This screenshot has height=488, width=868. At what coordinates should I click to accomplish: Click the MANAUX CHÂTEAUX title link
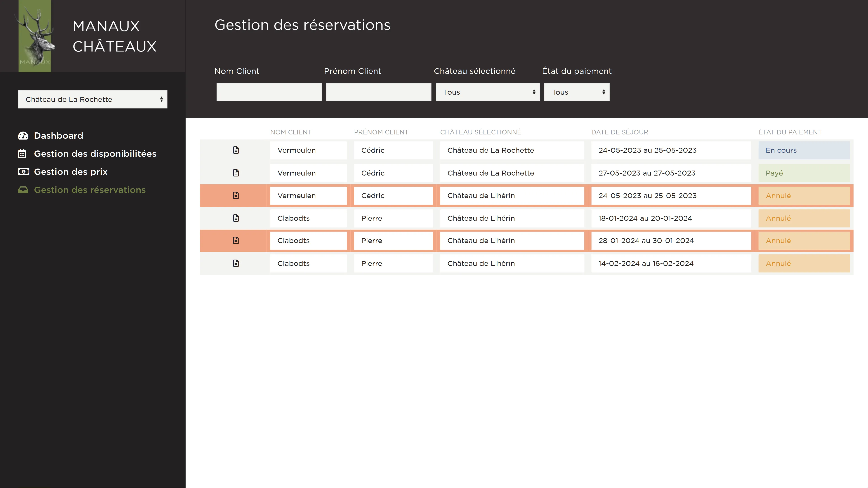coord(115,36)
